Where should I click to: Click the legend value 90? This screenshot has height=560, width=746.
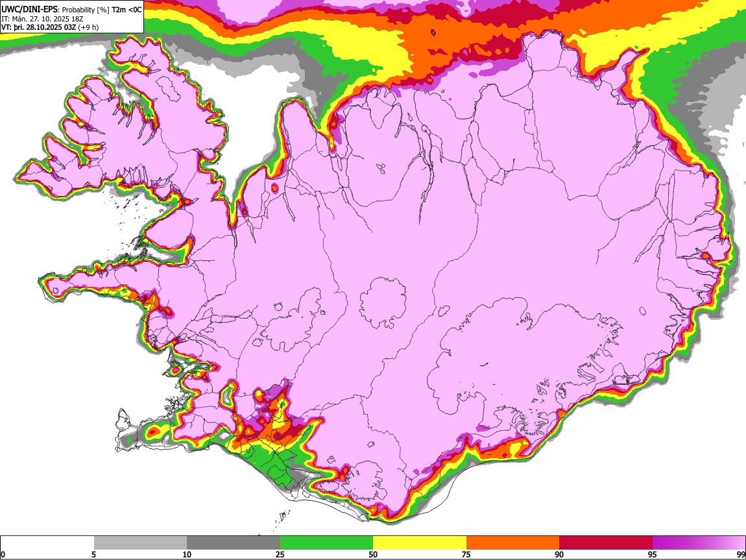(559, 554)
